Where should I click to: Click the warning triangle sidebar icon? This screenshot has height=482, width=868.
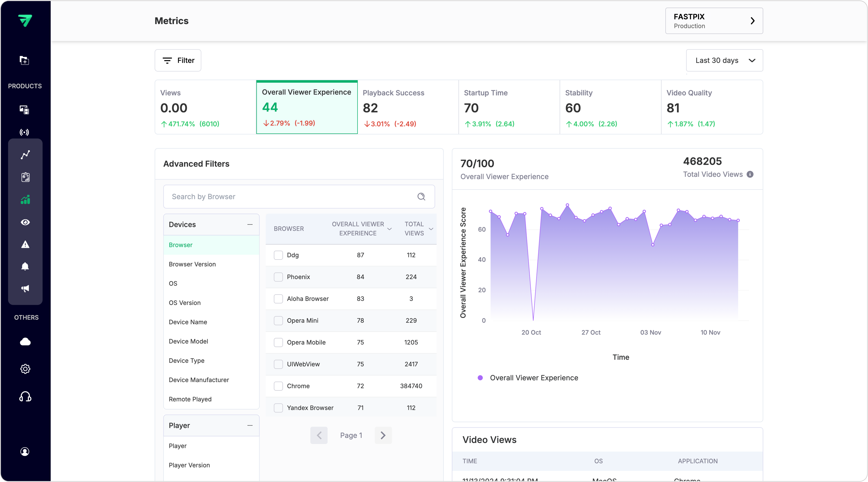tap(25, 244)
